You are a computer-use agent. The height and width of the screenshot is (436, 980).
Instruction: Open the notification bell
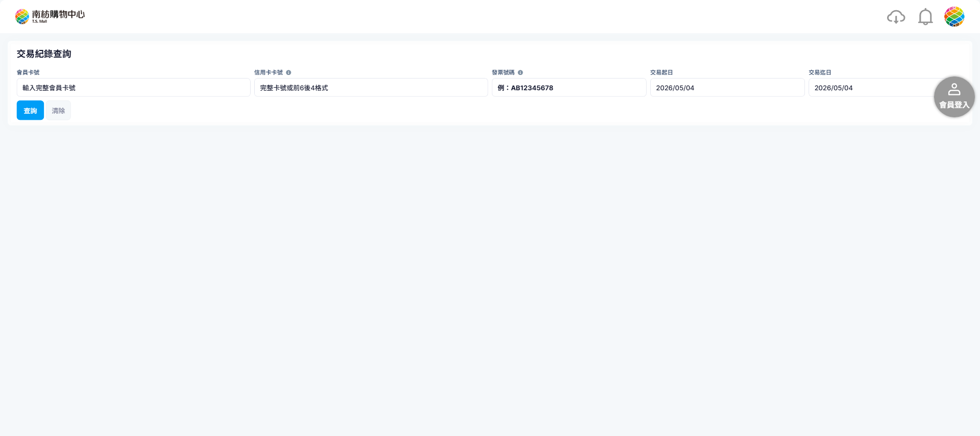925,17
